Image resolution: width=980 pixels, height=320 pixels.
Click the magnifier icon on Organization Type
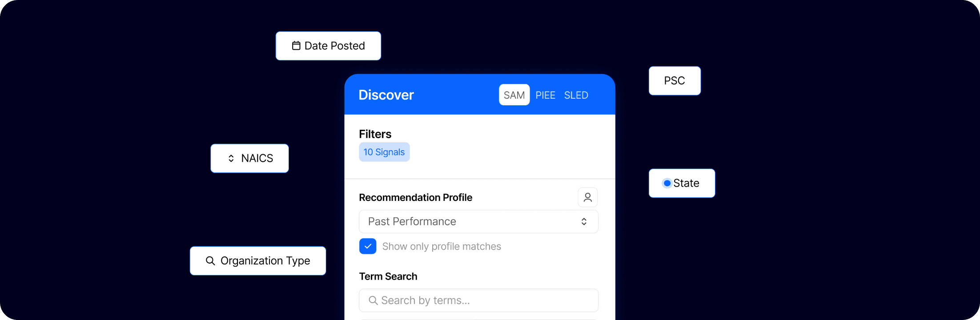click(210, 261)
